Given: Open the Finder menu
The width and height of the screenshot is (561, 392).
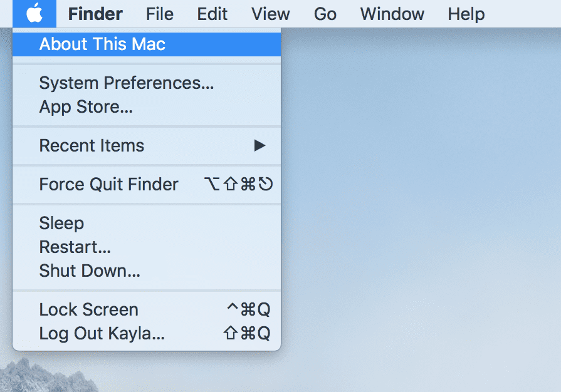Looking at the screenshot, I should point(95,13).
